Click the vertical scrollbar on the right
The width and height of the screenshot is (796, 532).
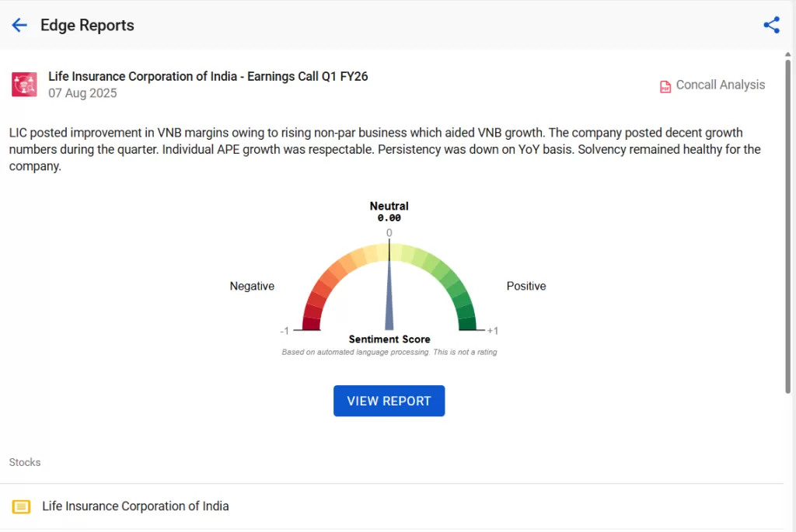[x=788, y=225]
